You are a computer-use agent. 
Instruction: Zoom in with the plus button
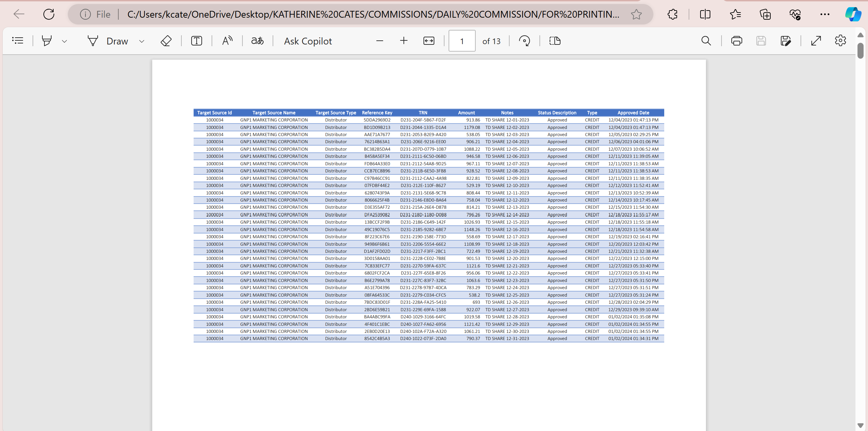click(x=403, y=41)
